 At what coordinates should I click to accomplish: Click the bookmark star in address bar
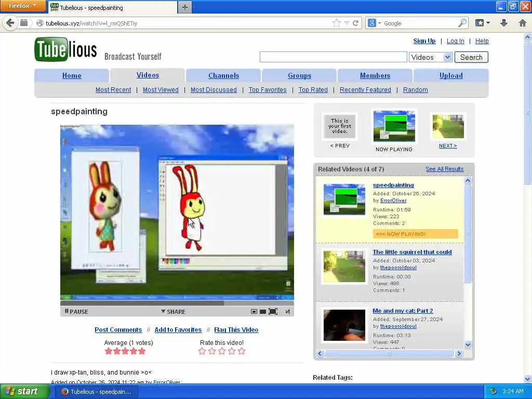click(336, 23)
